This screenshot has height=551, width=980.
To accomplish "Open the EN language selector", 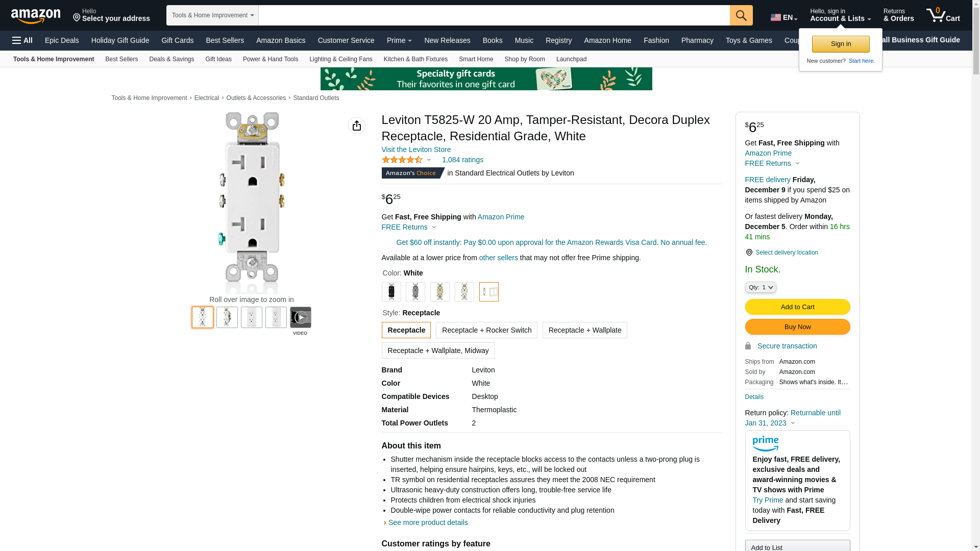I will 783,17.
